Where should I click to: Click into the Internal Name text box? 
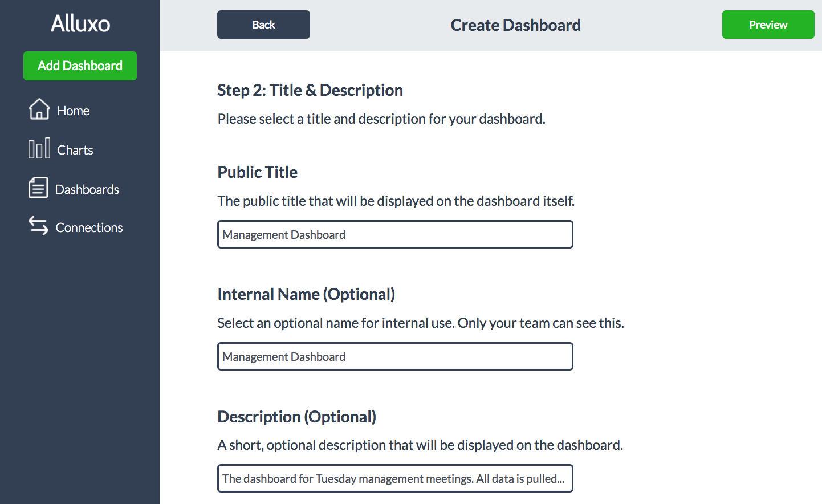coord(395,356)
